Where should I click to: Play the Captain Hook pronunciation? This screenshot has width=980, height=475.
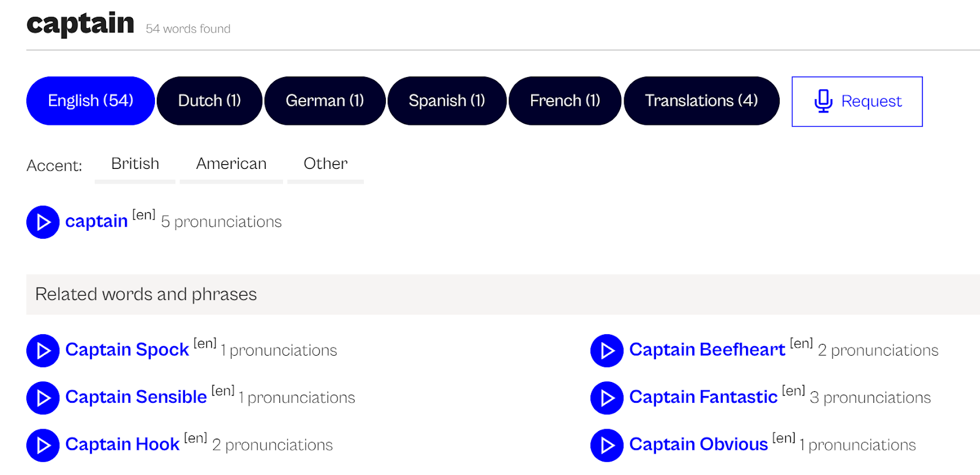42,445
